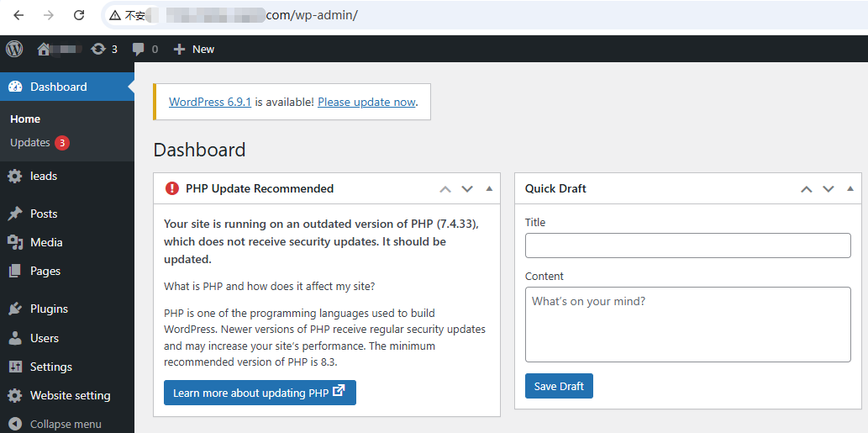Toggle the PHP Update Recommended panel
Viewport: 868px width, 433px height.
coord(489,188)
